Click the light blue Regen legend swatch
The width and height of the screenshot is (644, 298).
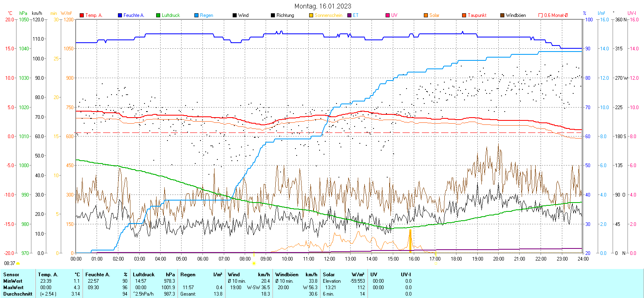click(196, 15)
